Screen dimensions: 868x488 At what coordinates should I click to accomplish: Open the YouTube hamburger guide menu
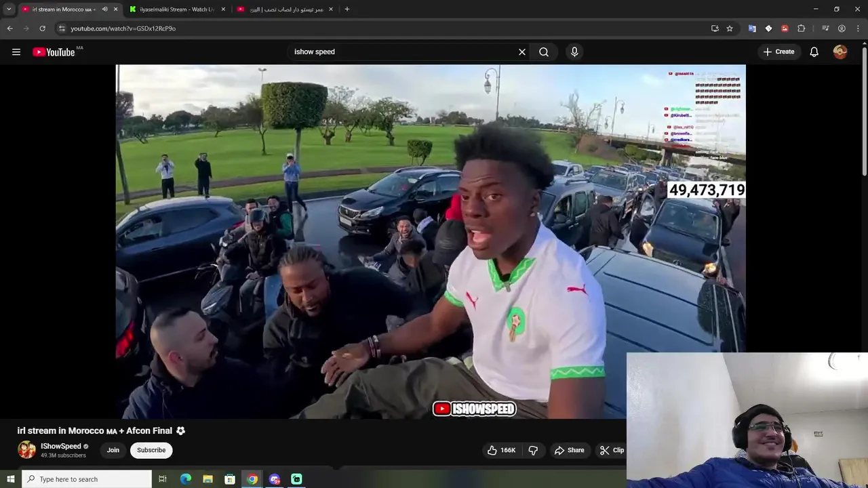point(16,52)
